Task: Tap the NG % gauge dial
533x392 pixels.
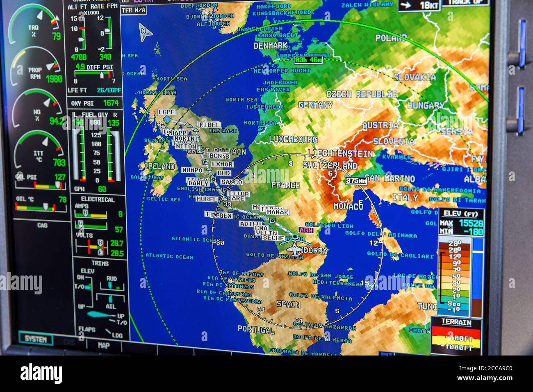Action: [38, 108]
